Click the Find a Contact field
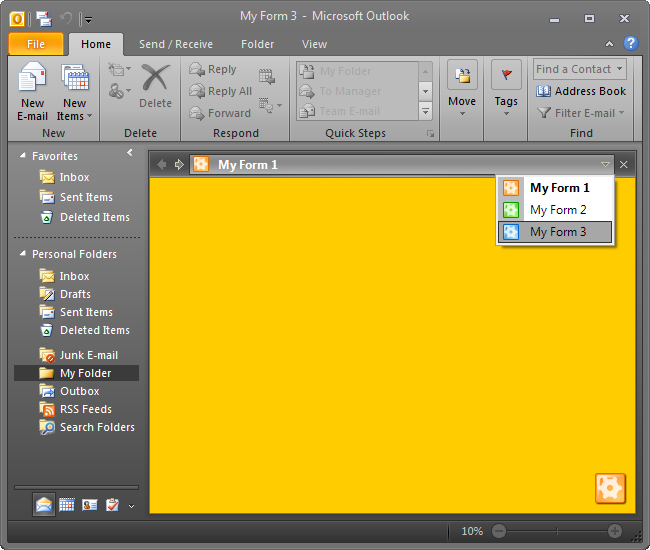Screen dimensions: 650x550 [x=574, y=69]
